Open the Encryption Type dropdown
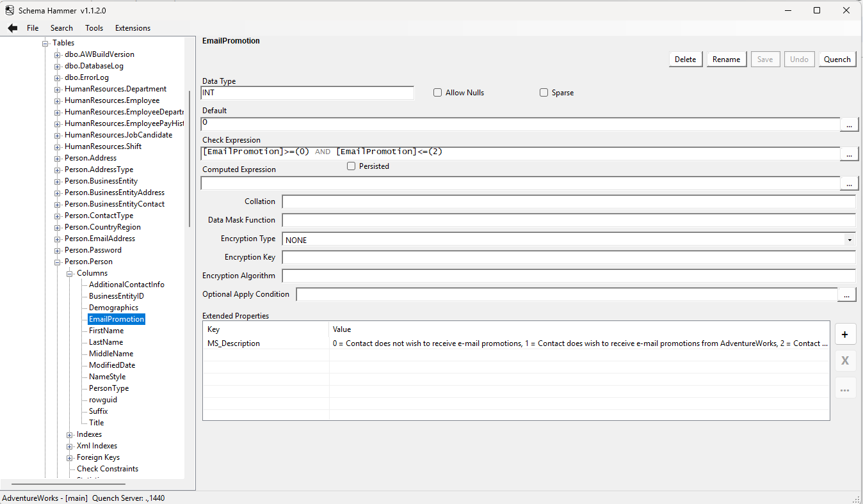Image resolution: width=863 pixels, height=504 pixels. 850,239
